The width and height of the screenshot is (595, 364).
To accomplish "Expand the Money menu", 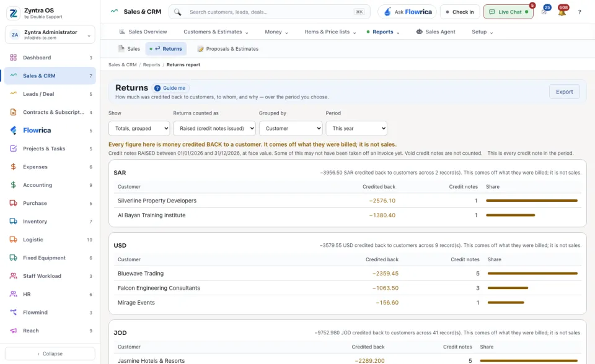I will coord(276,32).
